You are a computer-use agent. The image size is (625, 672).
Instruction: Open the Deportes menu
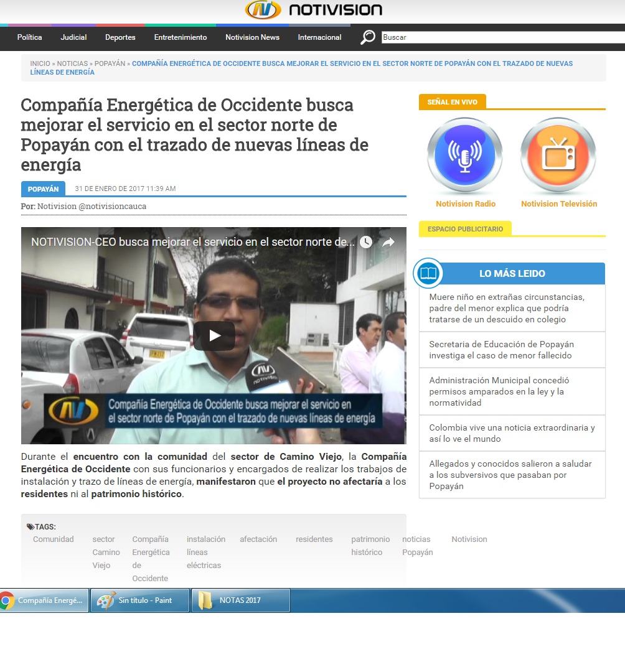tap(121, 37)
